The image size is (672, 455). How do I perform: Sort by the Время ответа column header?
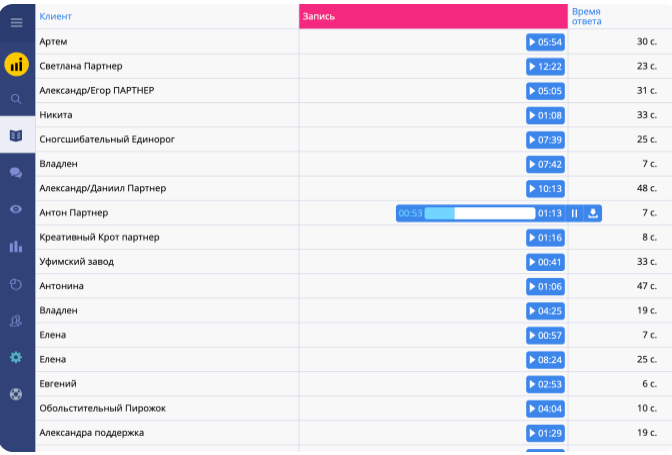coord(586,16)
